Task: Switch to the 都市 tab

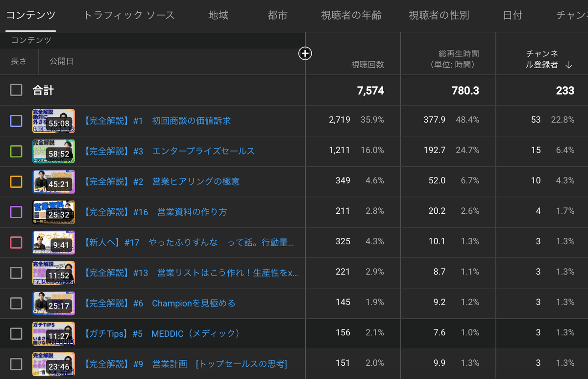Action: [278, 15]
